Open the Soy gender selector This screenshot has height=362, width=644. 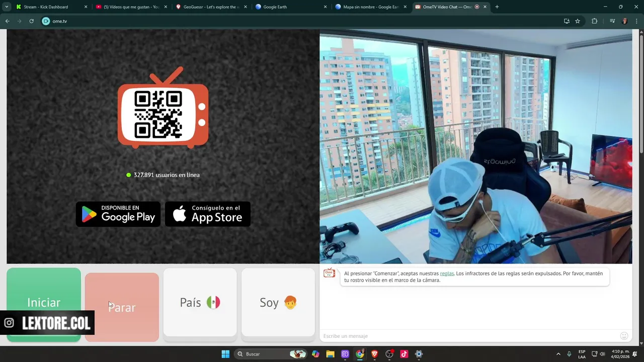click(278, 302)
